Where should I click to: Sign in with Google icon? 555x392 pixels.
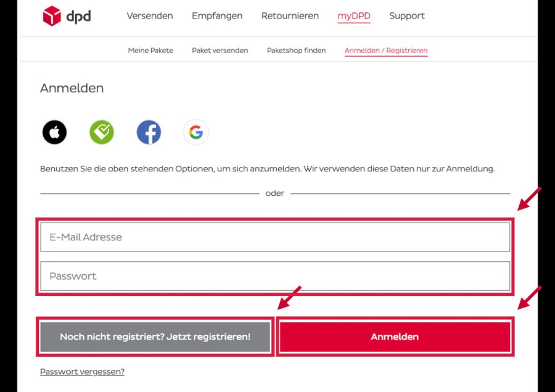(195, 133)
